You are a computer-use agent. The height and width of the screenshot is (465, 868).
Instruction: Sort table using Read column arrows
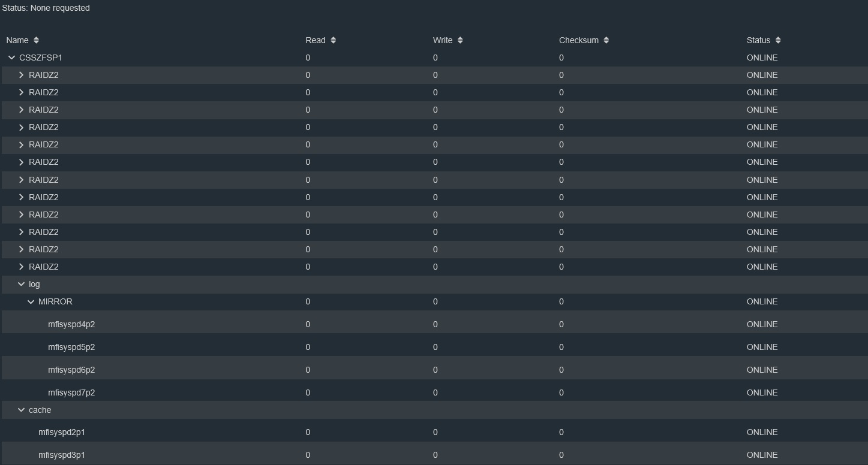334,40
